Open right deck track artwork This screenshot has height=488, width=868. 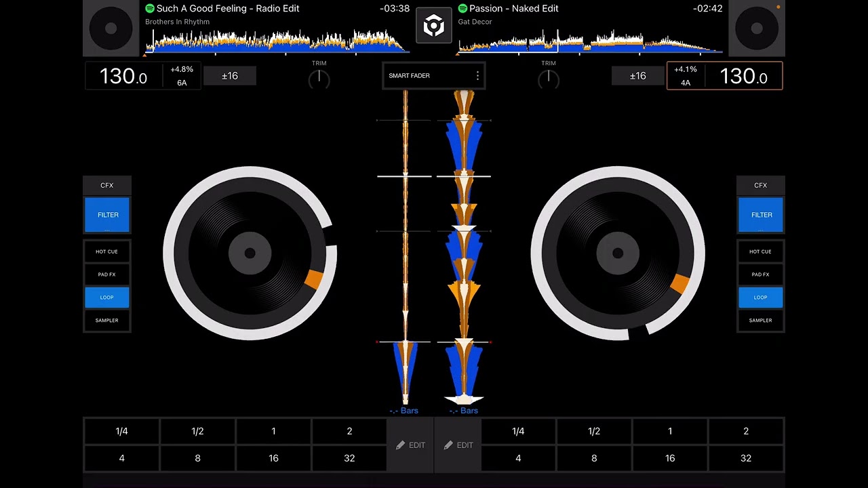pos(757,28)
